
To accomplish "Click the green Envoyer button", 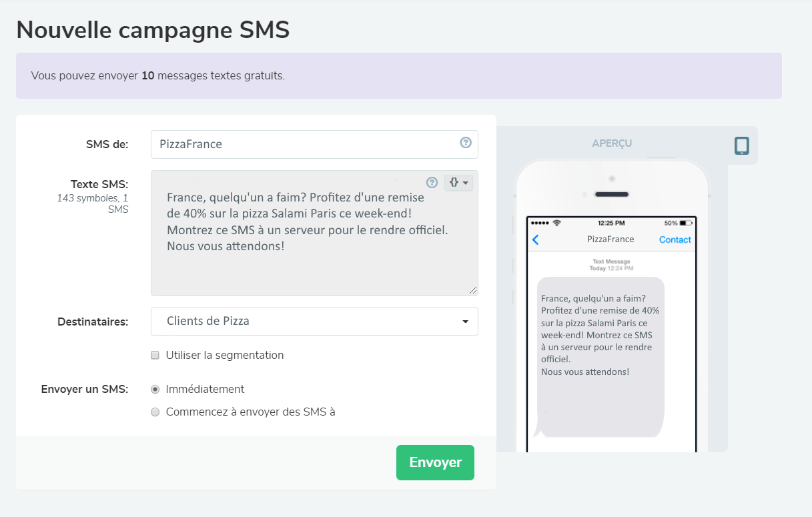I will 435,462.
